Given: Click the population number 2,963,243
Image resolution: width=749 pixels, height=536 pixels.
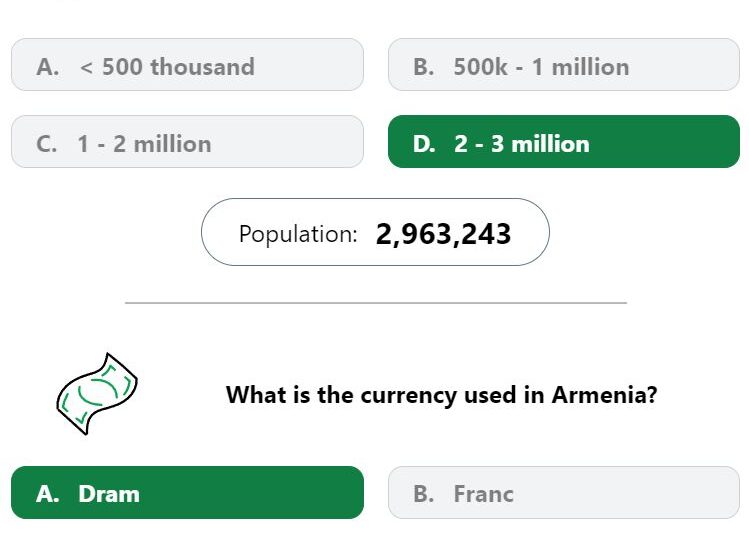Looking at the screenshot, I should coord(443,234).
